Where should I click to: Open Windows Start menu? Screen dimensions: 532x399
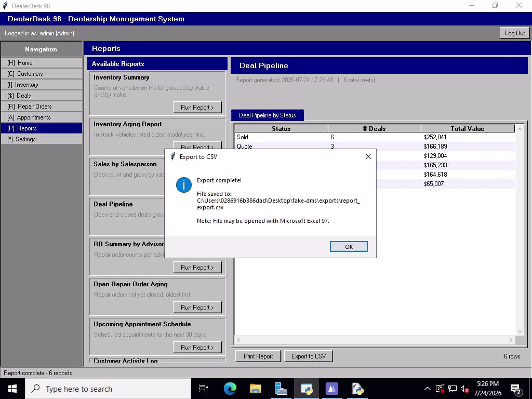tap(12, 389)
